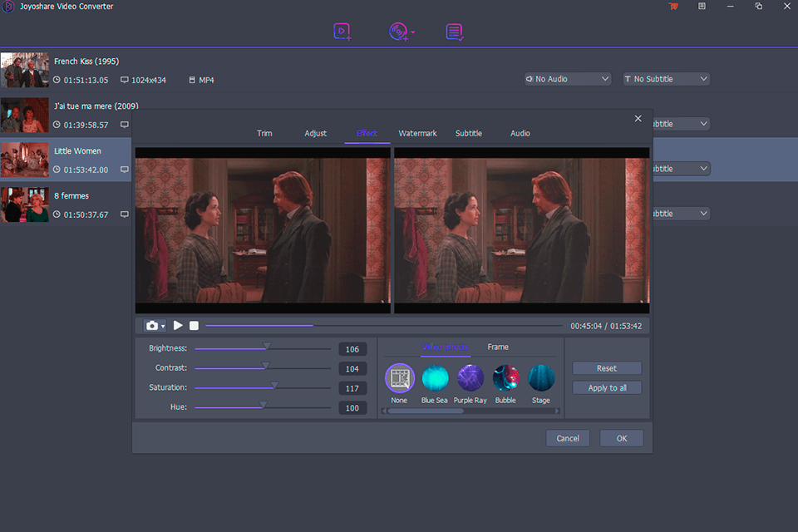Click the shopping cart icon in title bar
The image size is (798, 532).
pos(673,7)
